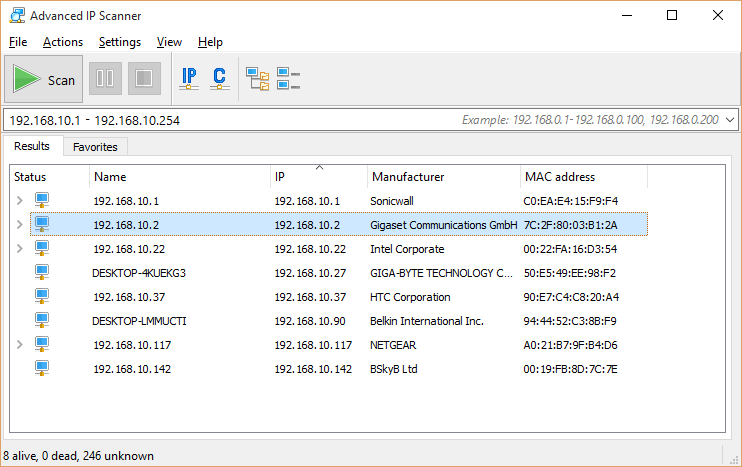Open the Settings menu
The height and width of the screenshot is (467, 742).
pyautogui.click(x=120, y=42)
